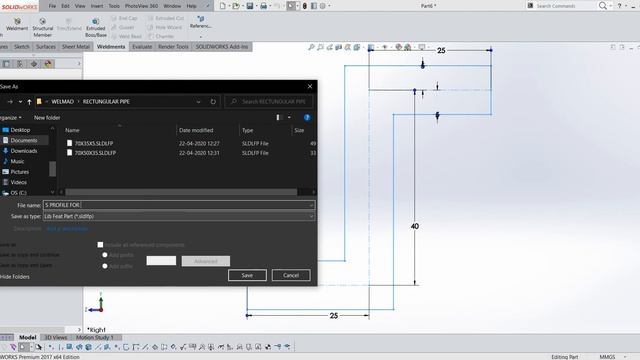
Task: Switch to the Sheet Metal tab
Action: (76, 47)
